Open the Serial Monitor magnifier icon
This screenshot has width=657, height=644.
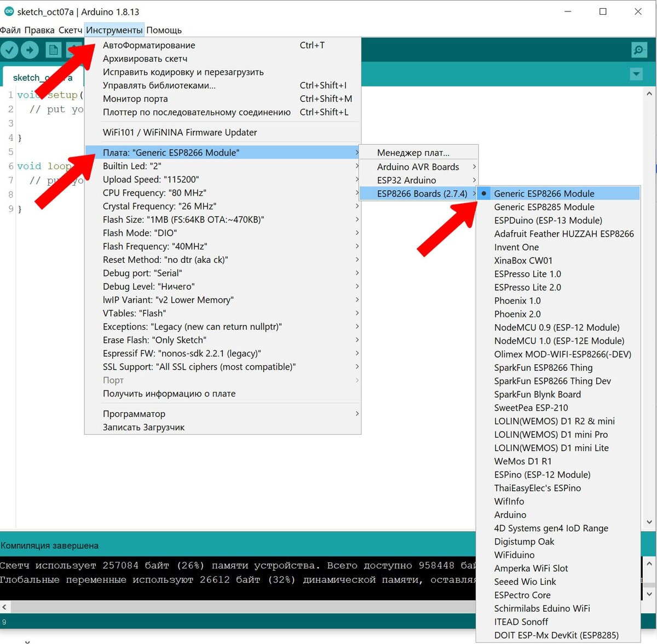pos(639,50)
